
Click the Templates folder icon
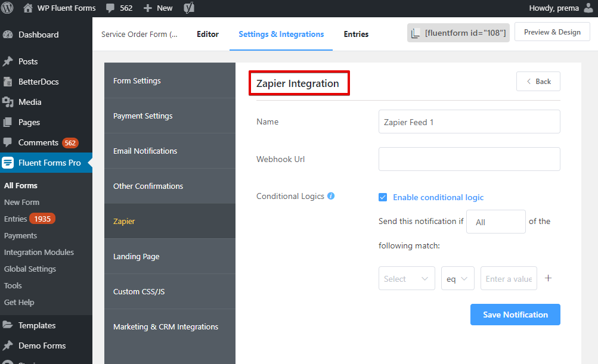tap(8, 325)
